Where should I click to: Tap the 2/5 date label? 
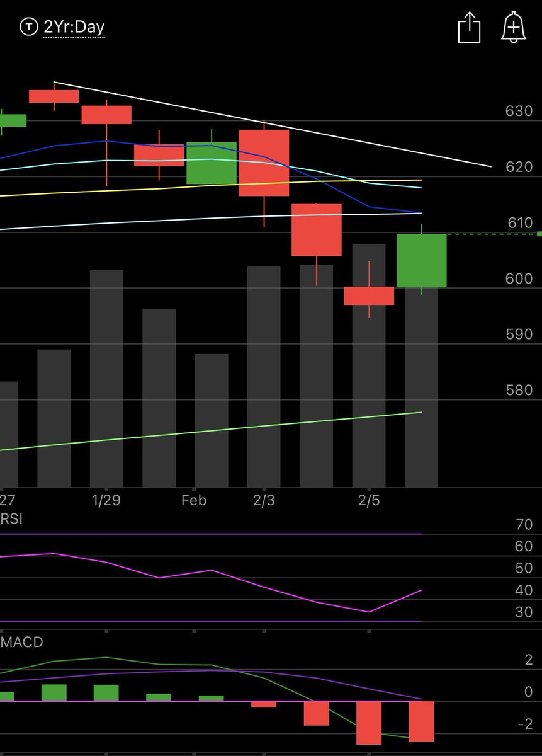[369, 500]
